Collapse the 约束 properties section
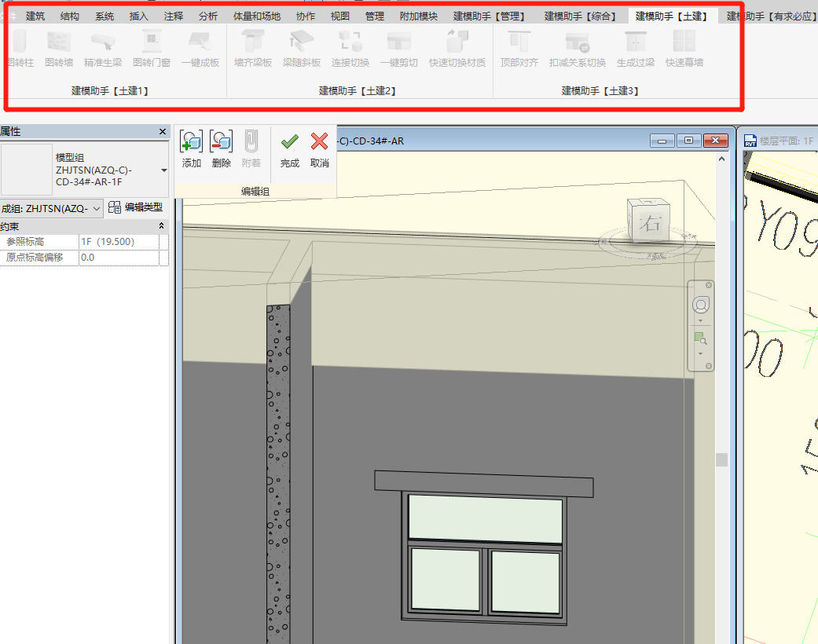Viewport: 818px width, 644px height. point(162,226)
